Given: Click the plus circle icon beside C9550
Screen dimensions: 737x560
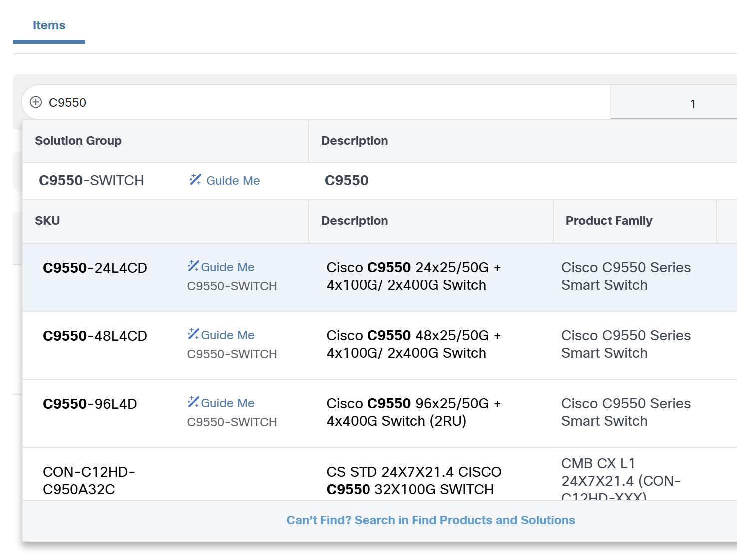Looking at the screenshot, I should [36, 102].
